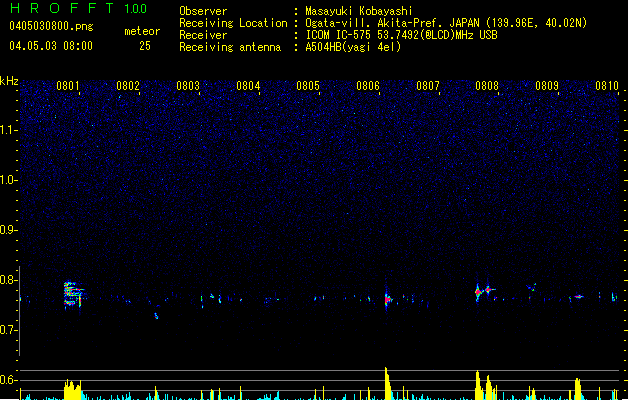Click the double meteor echo at 0808
629x400 pixels.
pyautogui.click(x=484, y=292)
